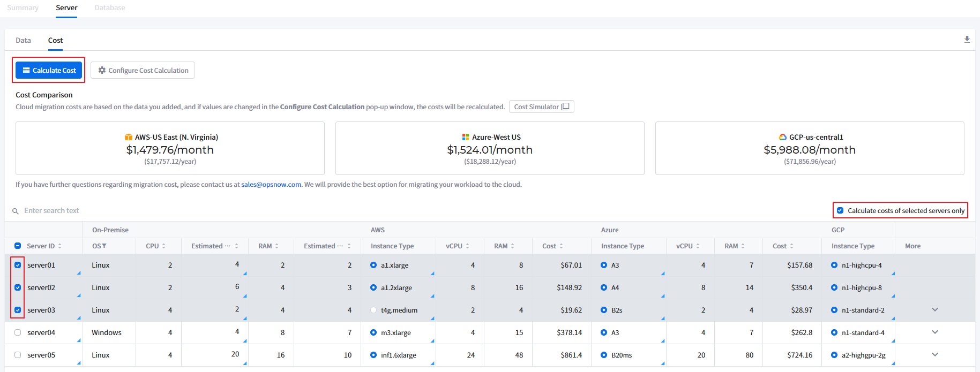Open Configure Cost Calculation settings
Viewport: 980px width, 372px height.
(x=143, y=70)
